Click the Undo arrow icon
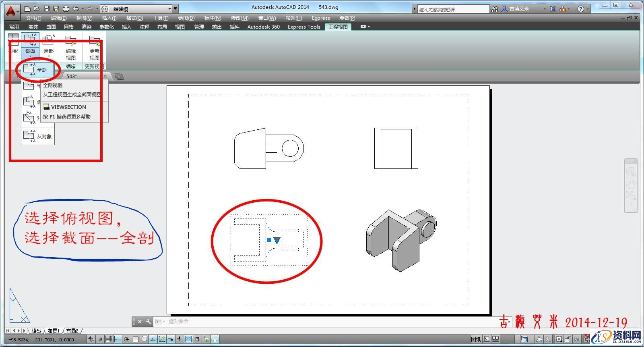The width and height of the screenshot is (644, 347). [x=75, y=8]
